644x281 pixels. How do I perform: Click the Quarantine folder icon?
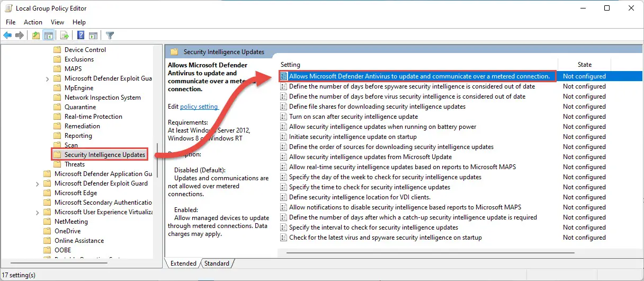[x=58, y=107]
